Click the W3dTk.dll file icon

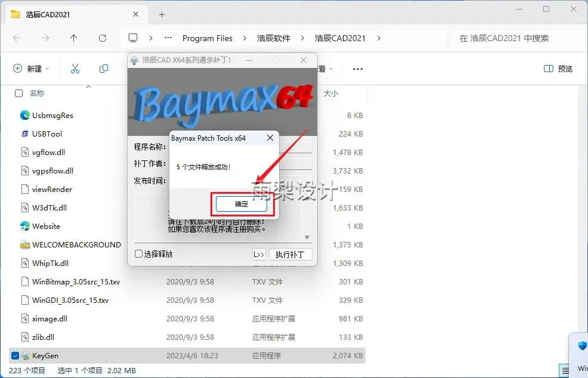[25, 207]
